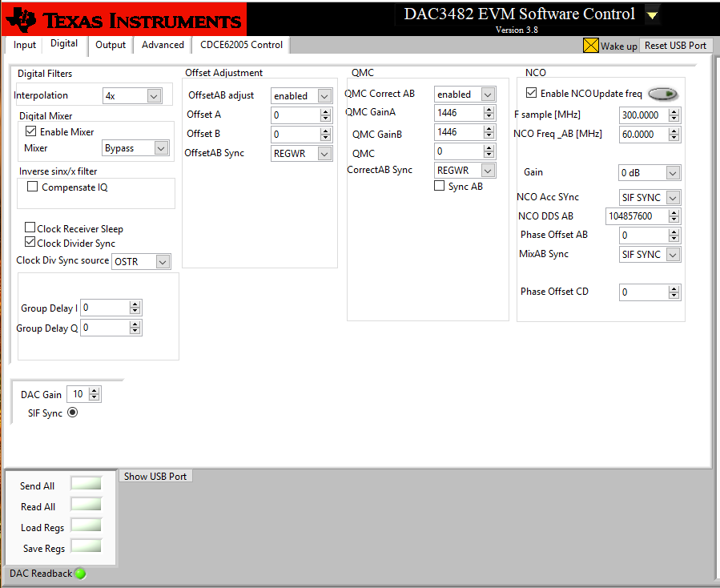Click Reset USB Port button
This screenshot has width=720, height=588.
click(x=675, y=46)
